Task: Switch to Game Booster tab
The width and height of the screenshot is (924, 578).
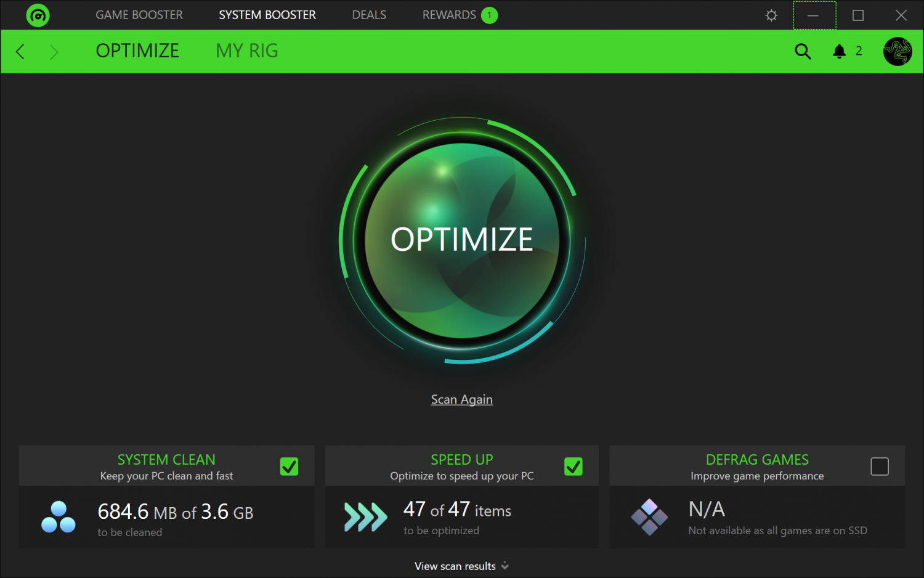Action: click(139, 15)
